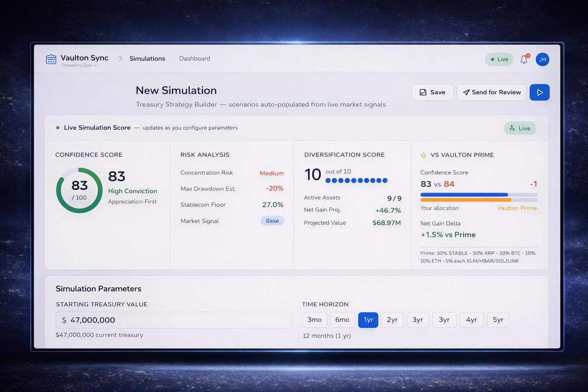588x392 pixels.
Task: Click the +1.5% vs Prime delta text
Action: point(448,235)
